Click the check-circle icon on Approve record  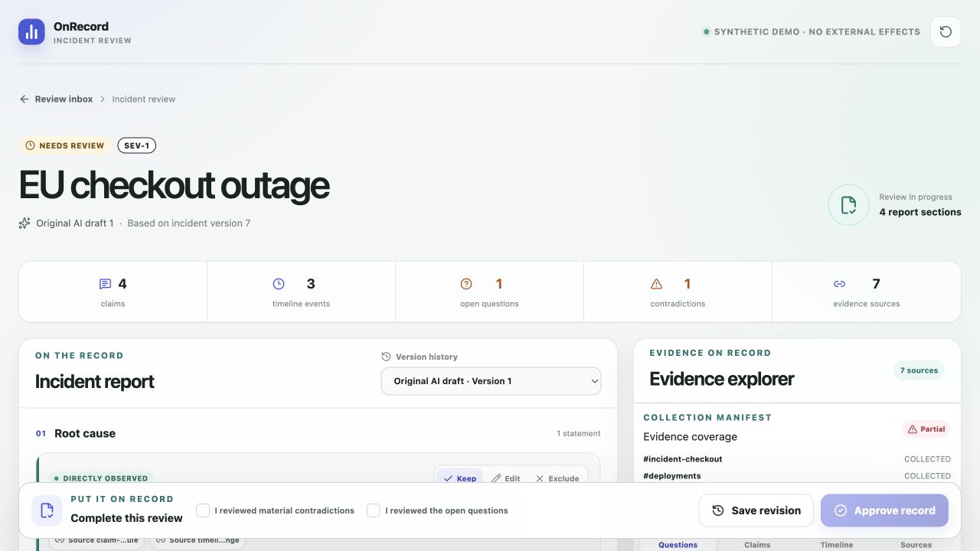click(840, 510)
